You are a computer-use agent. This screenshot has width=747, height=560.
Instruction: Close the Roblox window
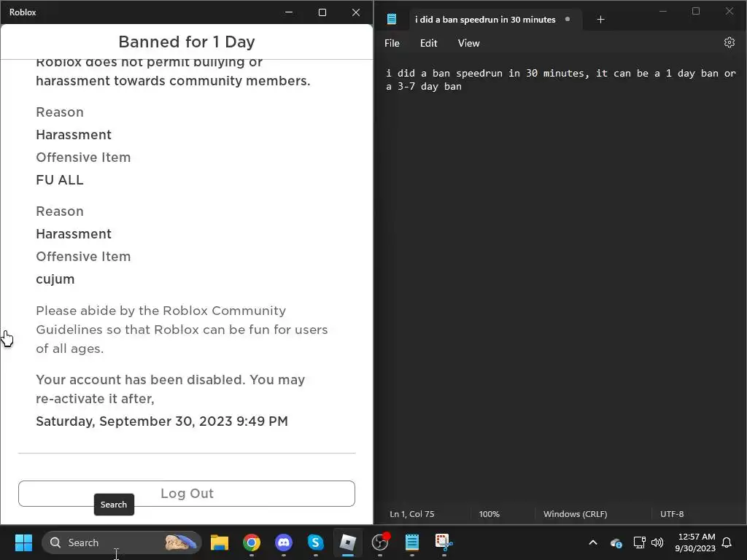coord(356,12)
